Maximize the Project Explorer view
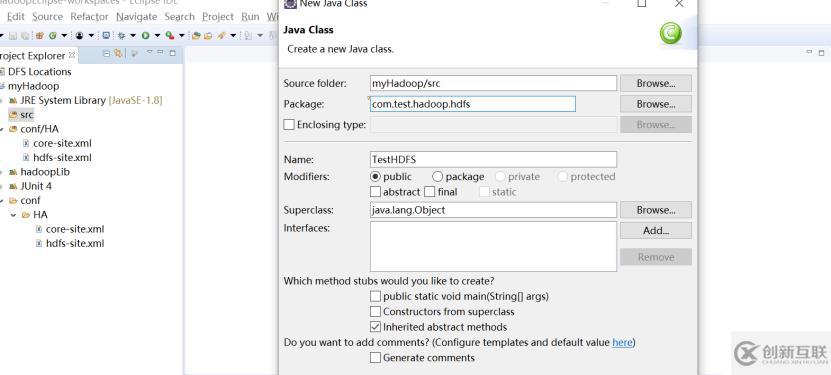 click(x=172, y=53)
